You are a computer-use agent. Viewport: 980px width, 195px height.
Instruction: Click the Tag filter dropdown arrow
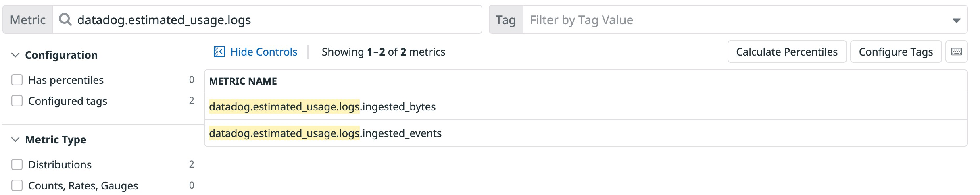pyautogui.click(x=956, y=20)
